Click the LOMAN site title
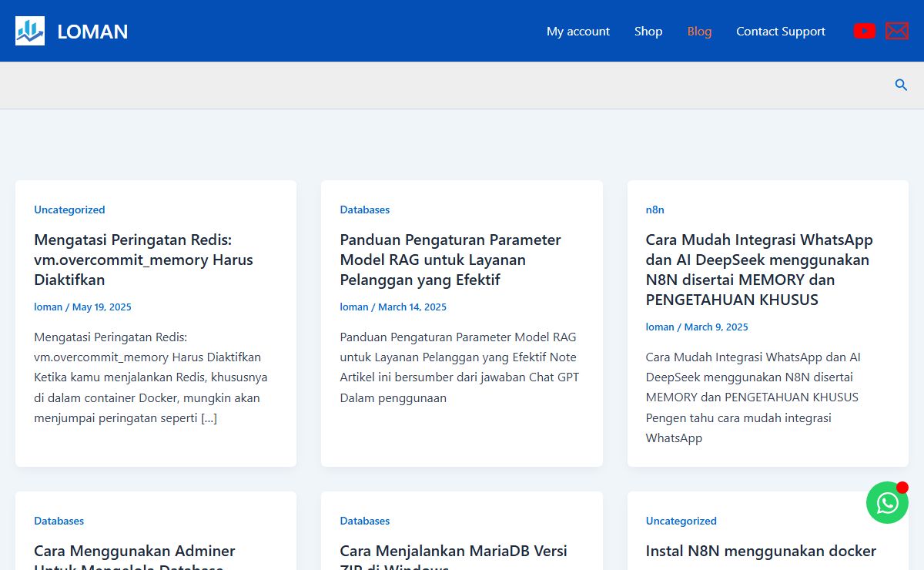 (92, 32)
